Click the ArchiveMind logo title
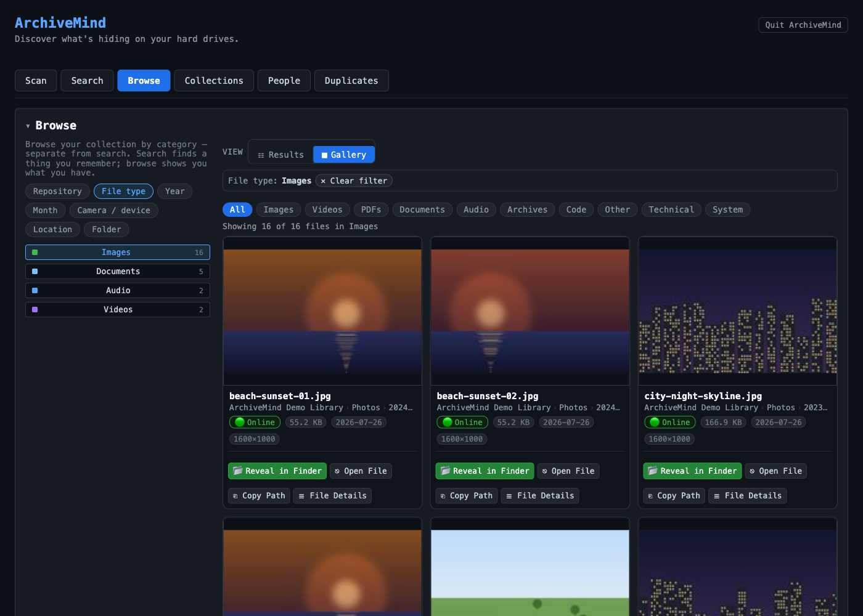 click(x=60, y=23)
